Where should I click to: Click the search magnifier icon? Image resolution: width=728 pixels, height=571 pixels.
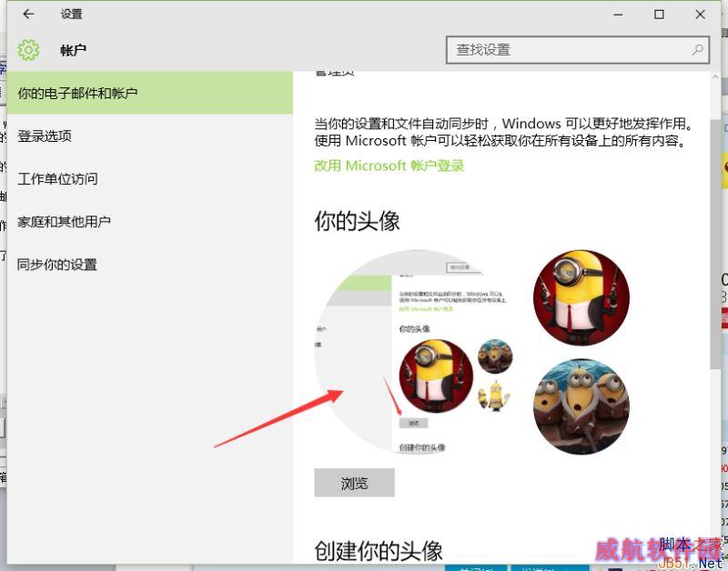697,50
